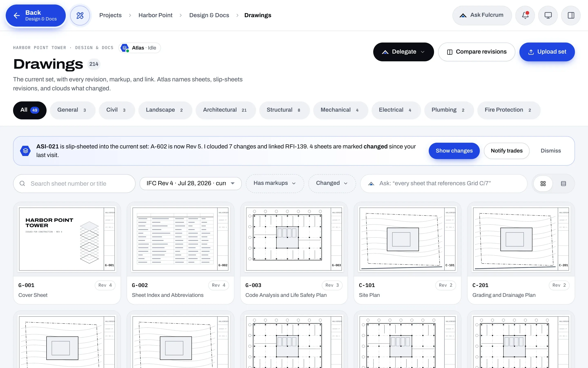Screen dimensions: 588x368
Task: Click Upload set button
Action: [x=547, y=52]
